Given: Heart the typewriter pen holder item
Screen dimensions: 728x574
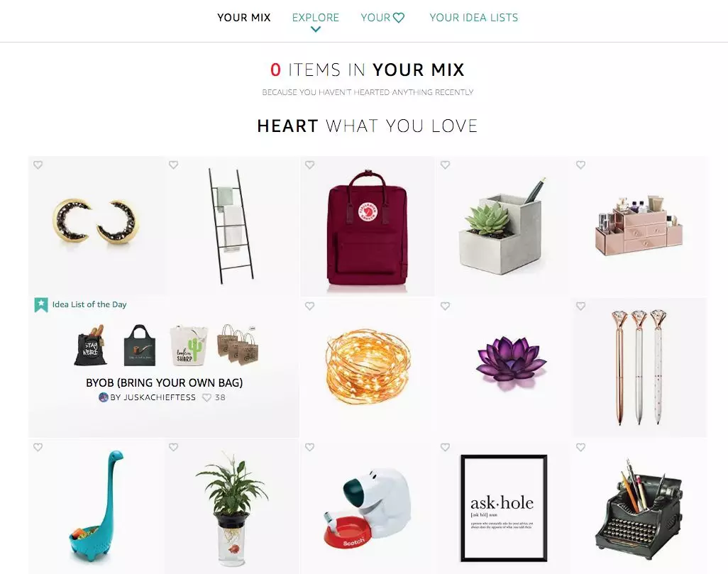Looking at the screenshot, I should click(x=581, y=447).
